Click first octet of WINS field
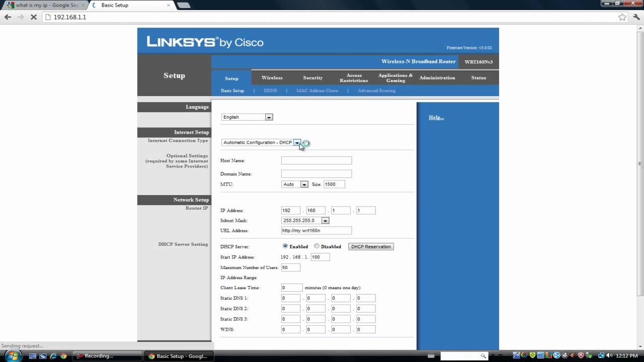 [x=291, y=330]
